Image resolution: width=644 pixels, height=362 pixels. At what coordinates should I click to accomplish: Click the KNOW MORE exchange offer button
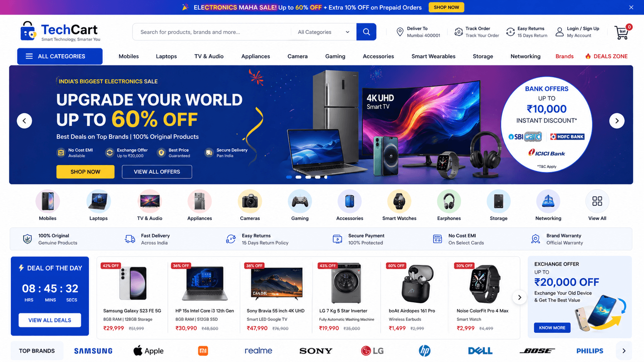pos(552,328)
